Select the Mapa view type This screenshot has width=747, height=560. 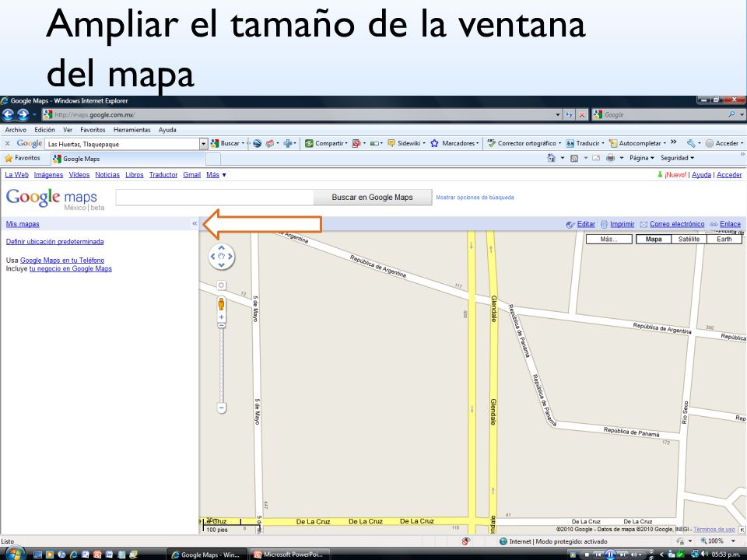pyautogui.click(x=654, y=239)
